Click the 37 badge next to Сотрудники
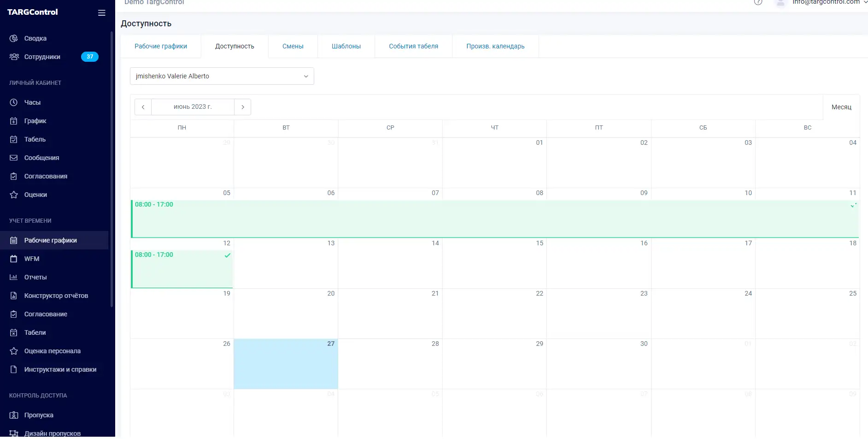The height and width of the screenshot is (439, 868). pos(90,57)
